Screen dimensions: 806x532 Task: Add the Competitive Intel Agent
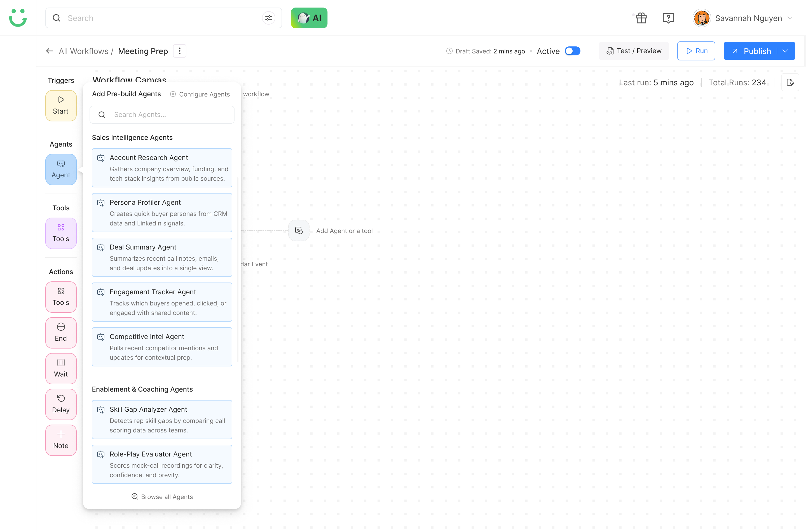pyautogui.click(x=162, y=347)
